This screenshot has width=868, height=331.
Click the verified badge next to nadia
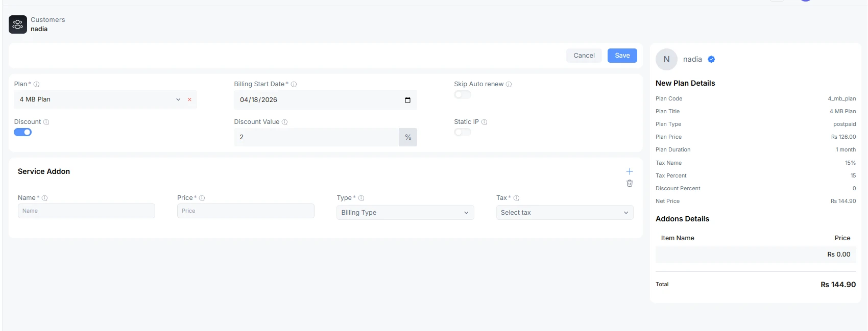pos(711,60)
